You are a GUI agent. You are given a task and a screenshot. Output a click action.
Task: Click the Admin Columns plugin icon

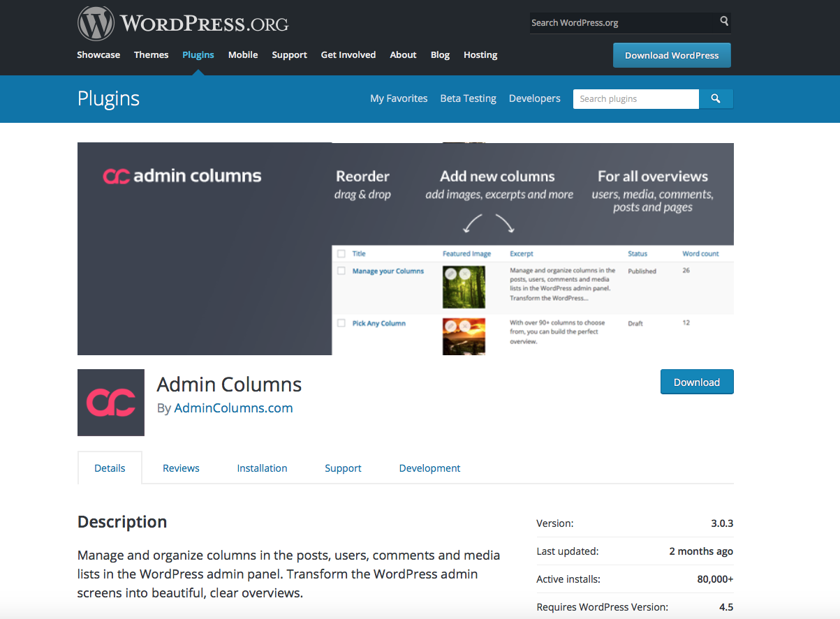[x=111, y=403]
